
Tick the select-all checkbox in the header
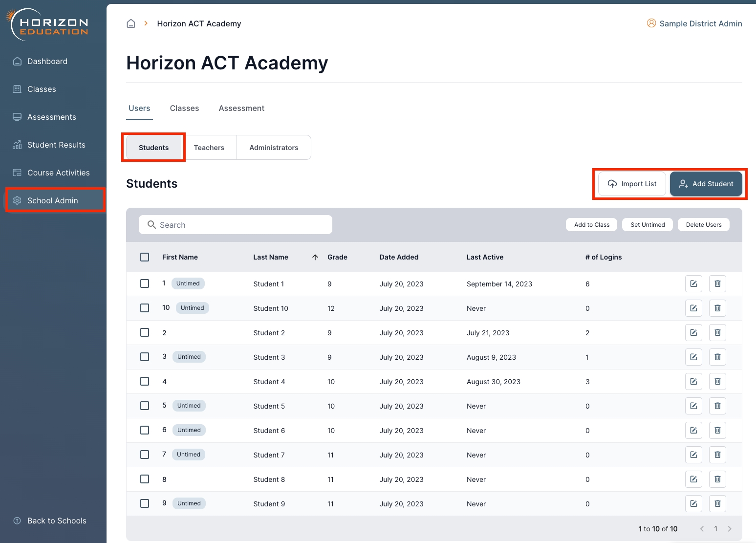tap(145, 257)
